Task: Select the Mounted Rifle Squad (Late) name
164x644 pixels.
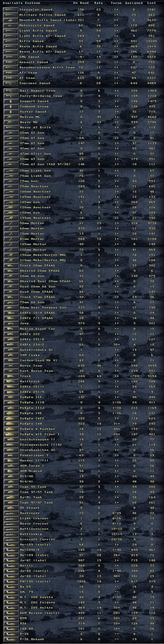Action: click(48, 20)
